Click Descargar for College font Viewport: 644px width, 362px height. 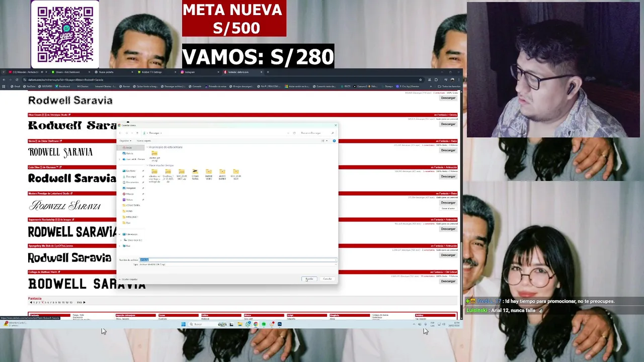click(x=448, y=281)
